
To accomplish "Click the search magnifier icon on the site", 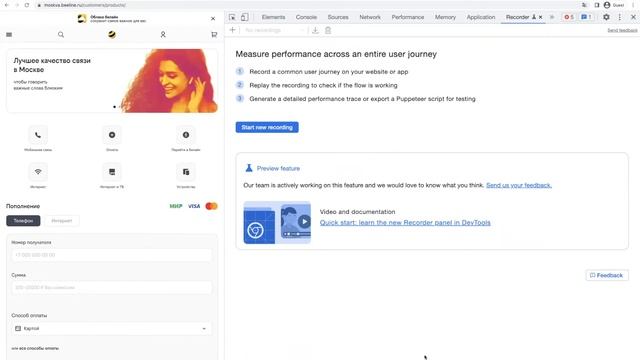I will (61, 35).
